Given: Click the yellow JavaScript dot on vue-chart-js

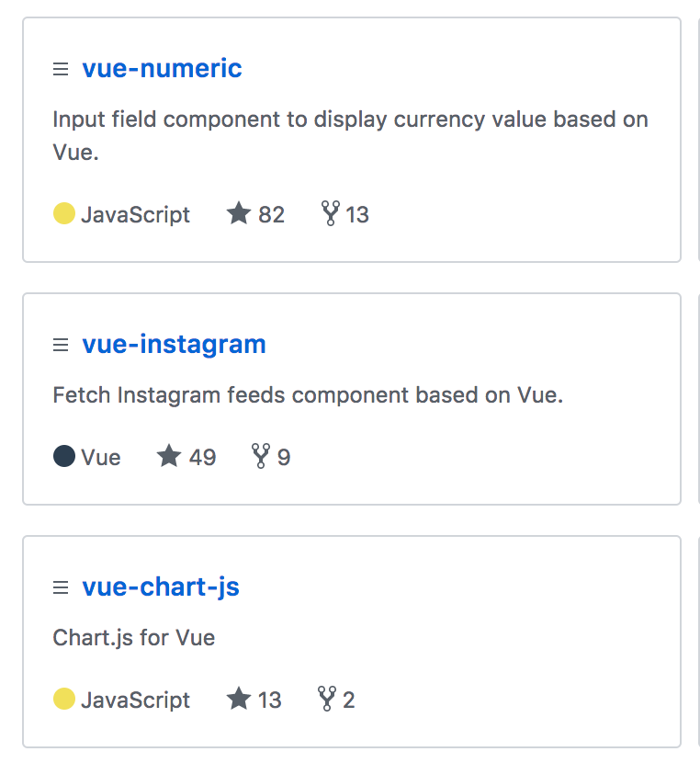Looking at the screenshot, I should pos(64,699).
